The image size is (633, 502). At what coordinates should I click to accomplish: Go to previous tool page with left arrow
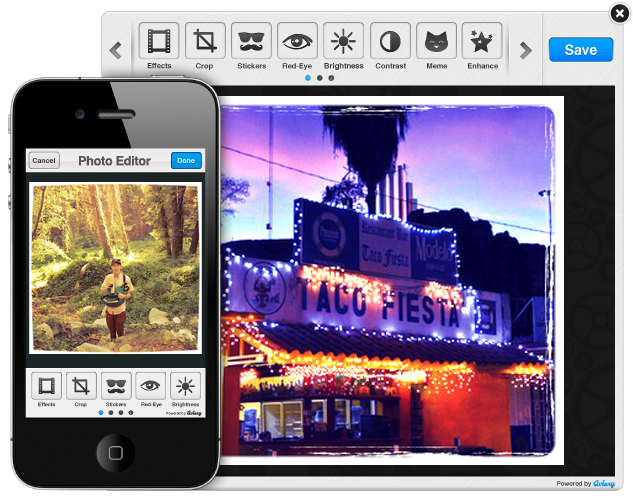pos(116,50)
